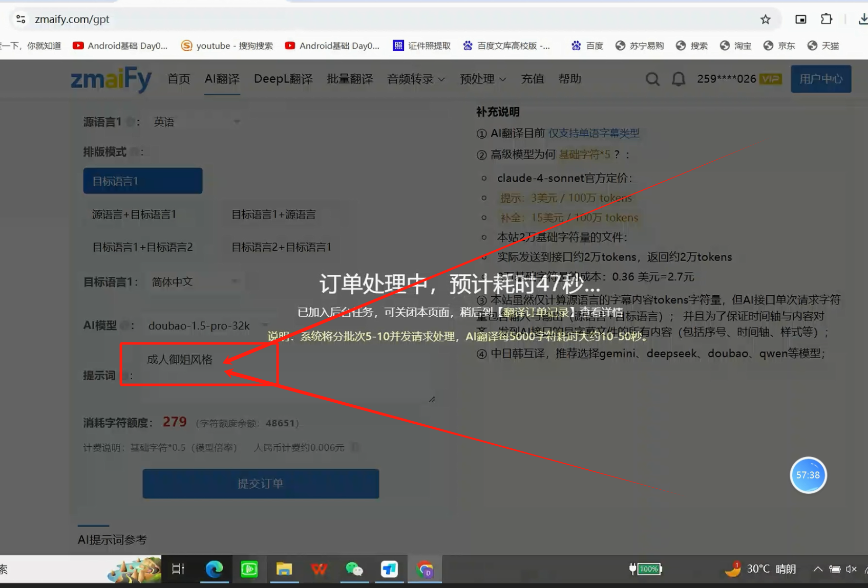Open WPS Office from taskbar

319,569
